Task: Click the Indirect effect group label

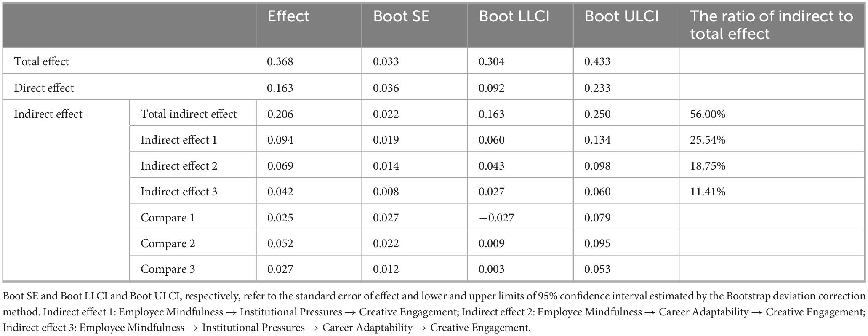Action: click(x=48, y=114)
